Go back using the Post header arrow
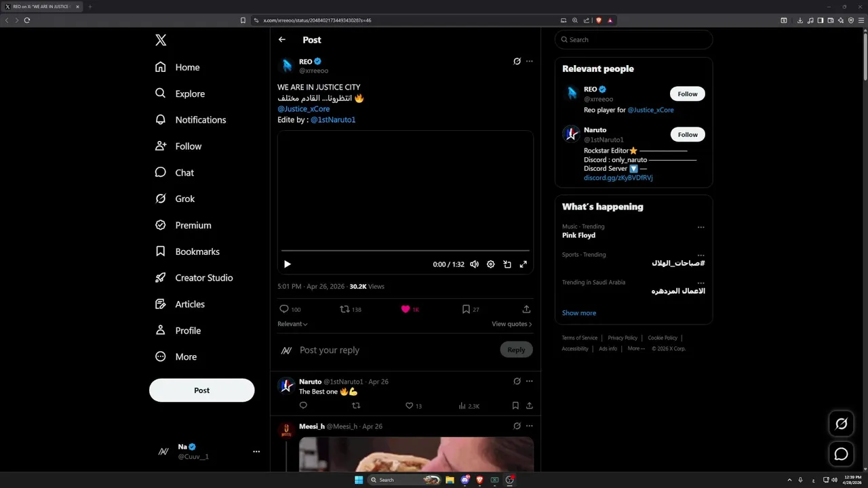This screenshot has height=488, width=868. click(282, 40)
